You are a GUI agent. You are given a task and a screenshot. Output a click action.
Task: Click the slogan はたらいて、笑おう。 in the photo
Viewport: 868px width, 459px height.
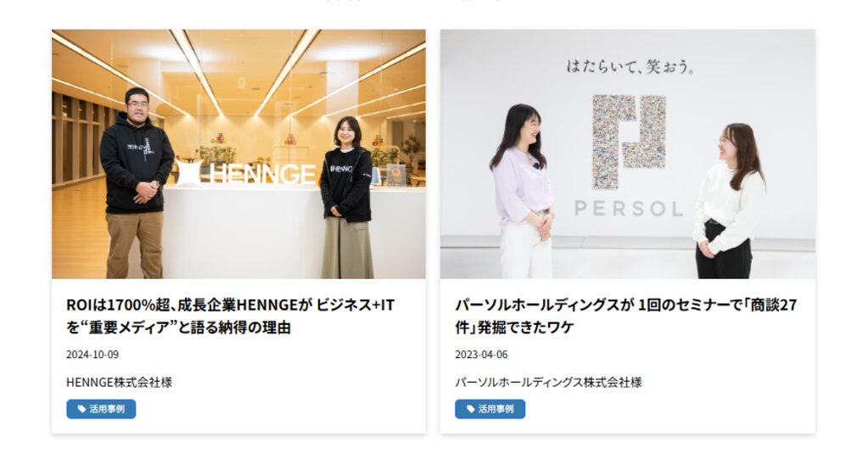pos(630,66)
